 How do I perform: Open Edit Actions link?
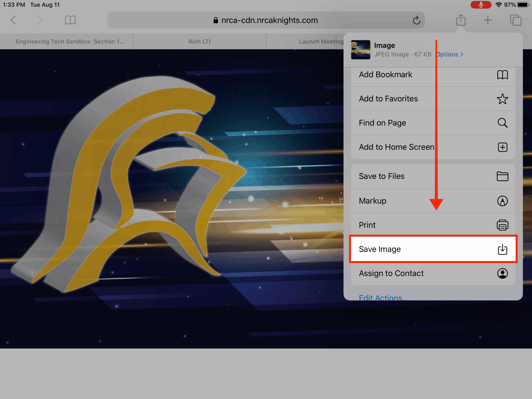pos(383,297)
